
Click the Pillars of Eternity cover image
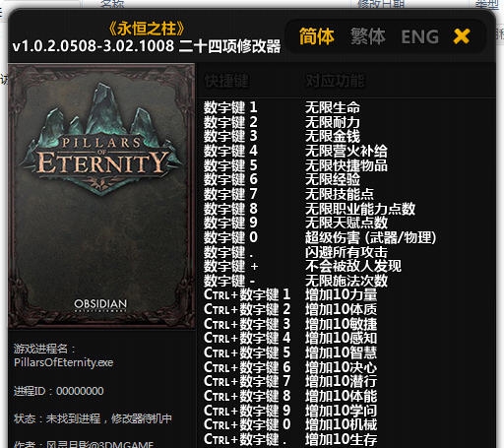[x=101, y=196]
